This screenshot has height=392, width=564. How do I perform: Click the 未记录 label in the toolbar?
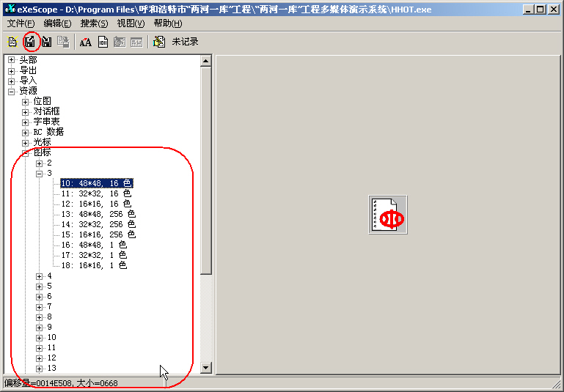185,42
